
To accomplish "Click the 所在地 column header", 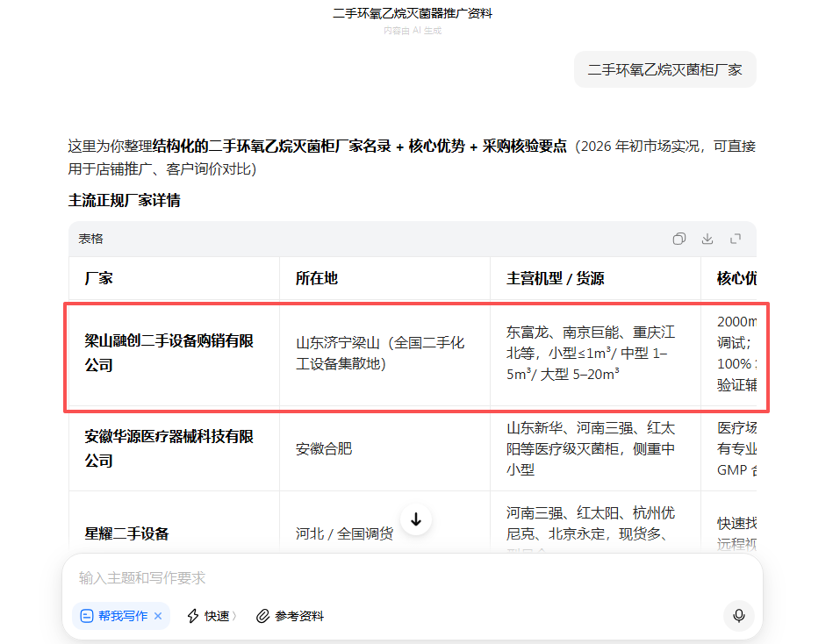I will [x=317, y=278].
